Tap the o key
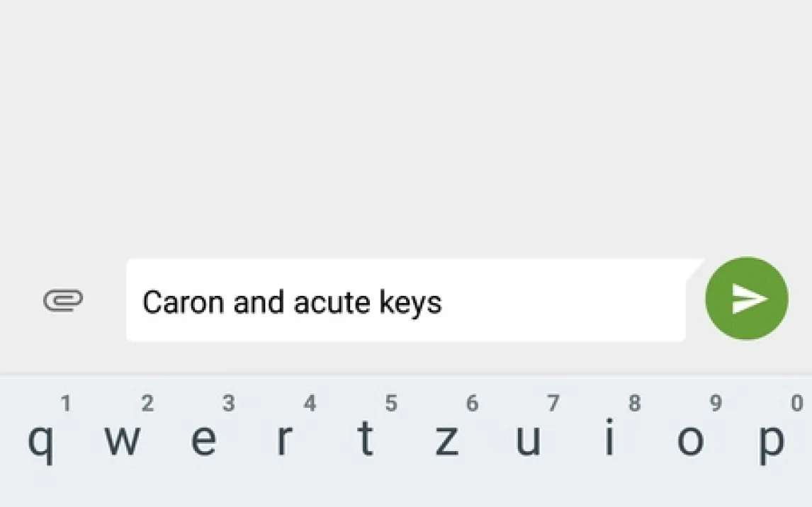812x507 pixels. [x=690, y=439]
